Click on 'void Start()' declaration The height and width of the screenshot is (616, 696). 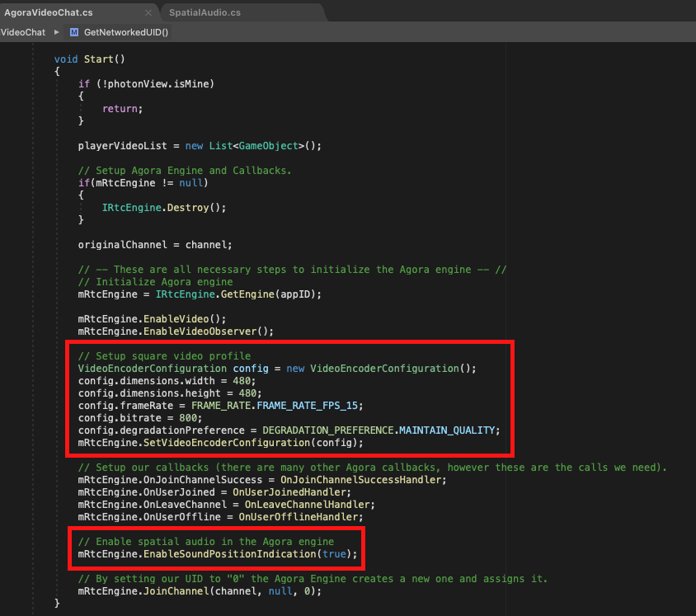tap(90, 59)
